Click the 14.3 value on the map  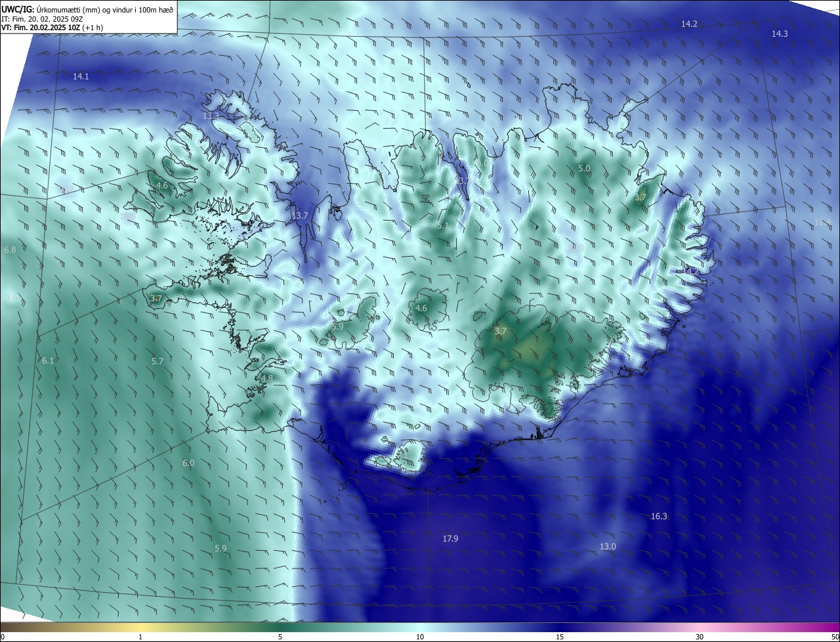[x=780, y=33]
